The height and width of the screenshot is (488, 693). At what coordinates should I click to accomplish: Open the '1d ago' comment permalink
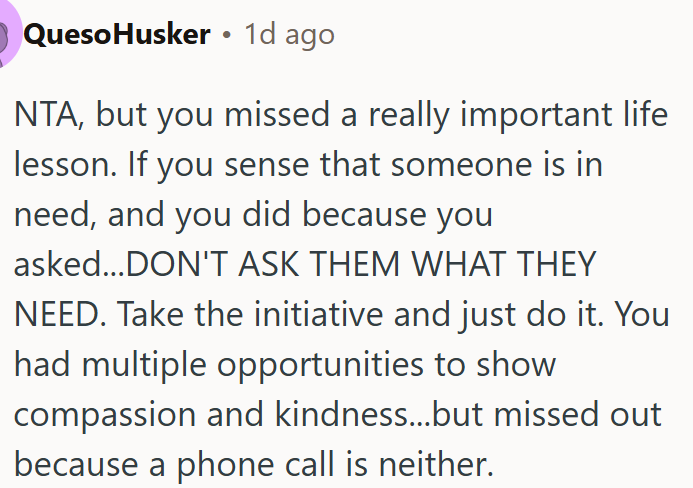[289, 35]
